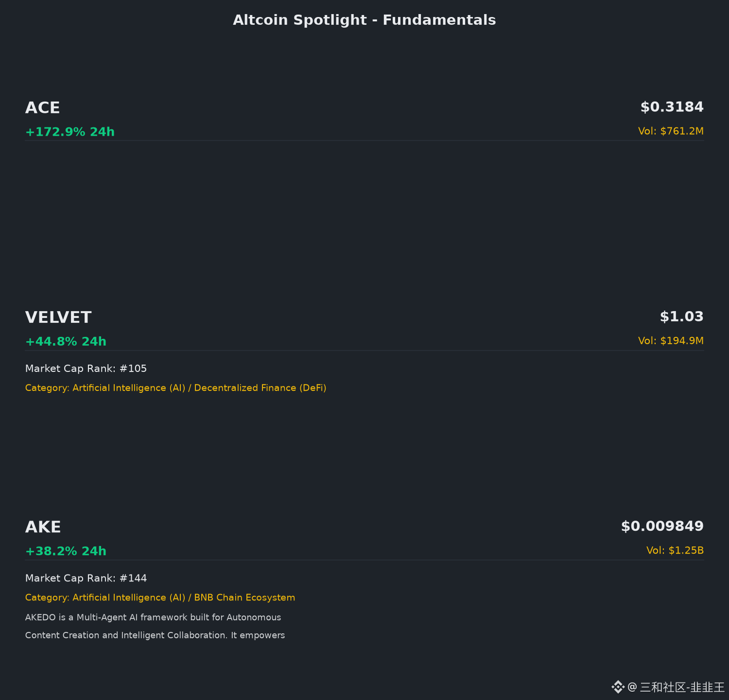Click VELVET volume $194.9M label
The height and width of the screenshot is (700, 729).
(x=671, y=341)
